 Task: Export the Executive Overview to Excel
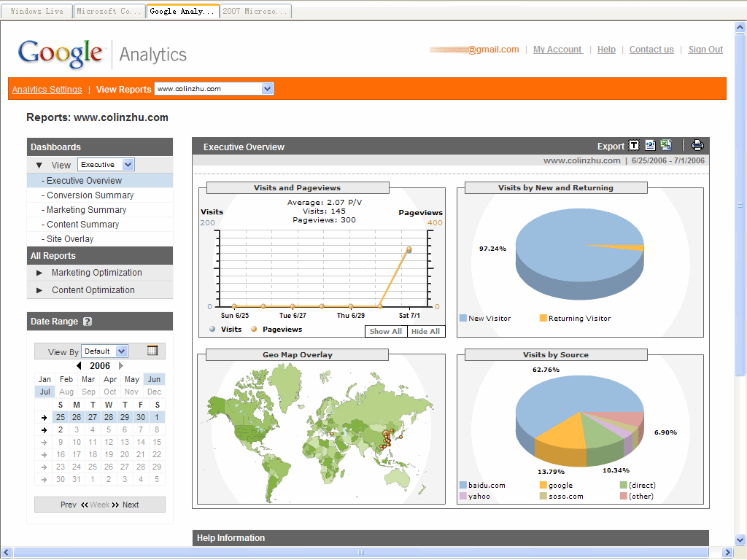point(665,145)
